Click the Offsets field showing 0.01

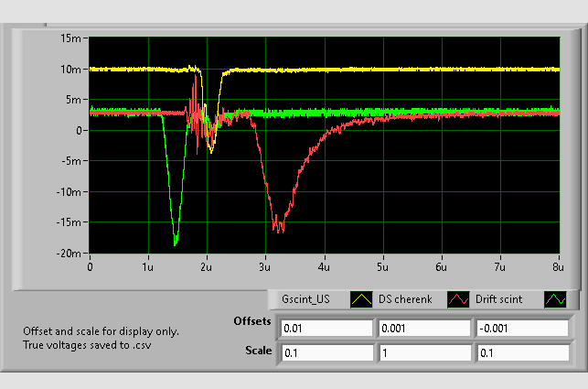[326, 329]
